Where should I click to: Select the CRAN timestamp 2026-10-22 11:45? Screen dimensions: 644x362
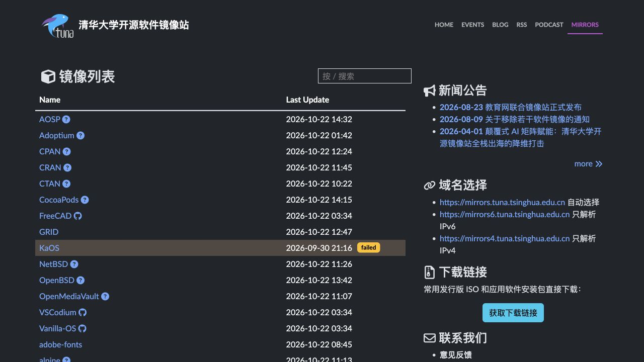click(x=319, y=167)
